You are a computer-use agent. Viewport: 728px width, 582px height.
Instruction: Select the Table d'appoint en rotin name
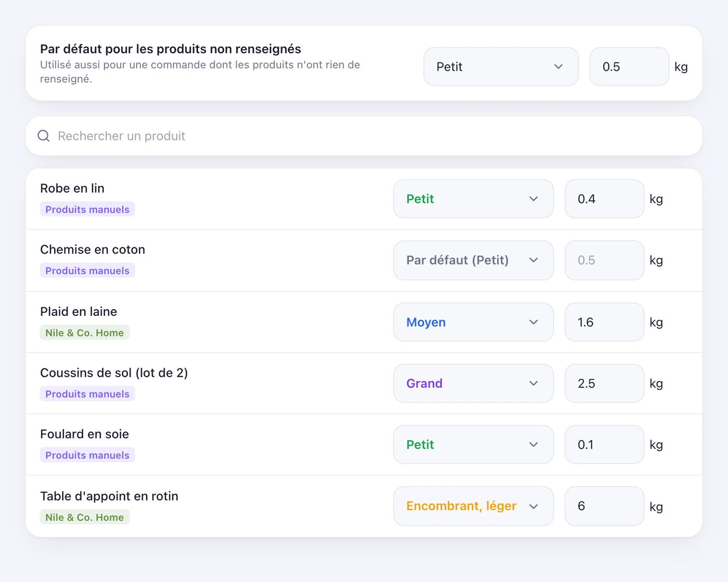[109, 496]
